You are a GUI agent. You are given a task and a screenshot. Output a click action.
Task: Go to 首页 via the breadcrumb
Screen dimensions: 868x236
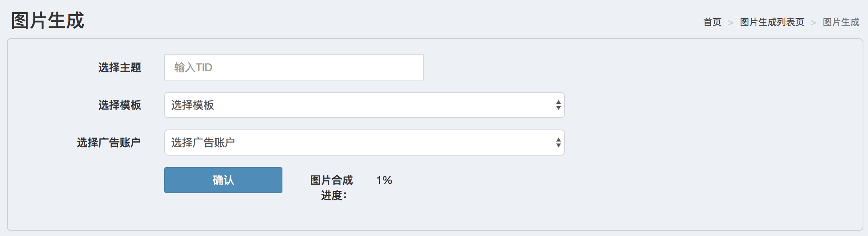(712, 22)
